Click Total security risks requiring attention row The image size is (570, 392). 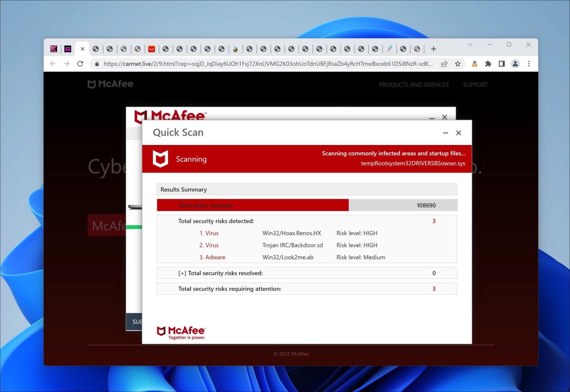(x=307, y=289)
